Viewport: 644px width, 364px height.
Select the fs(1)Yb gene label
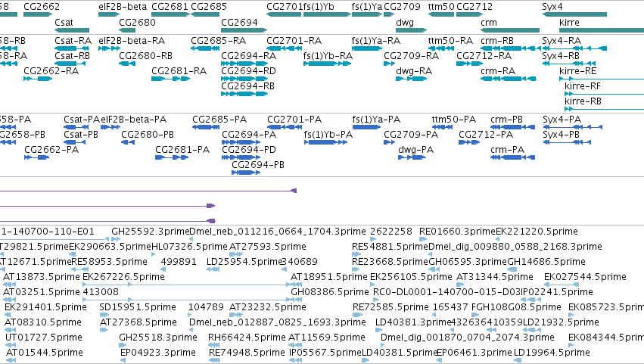click(319, 7)
